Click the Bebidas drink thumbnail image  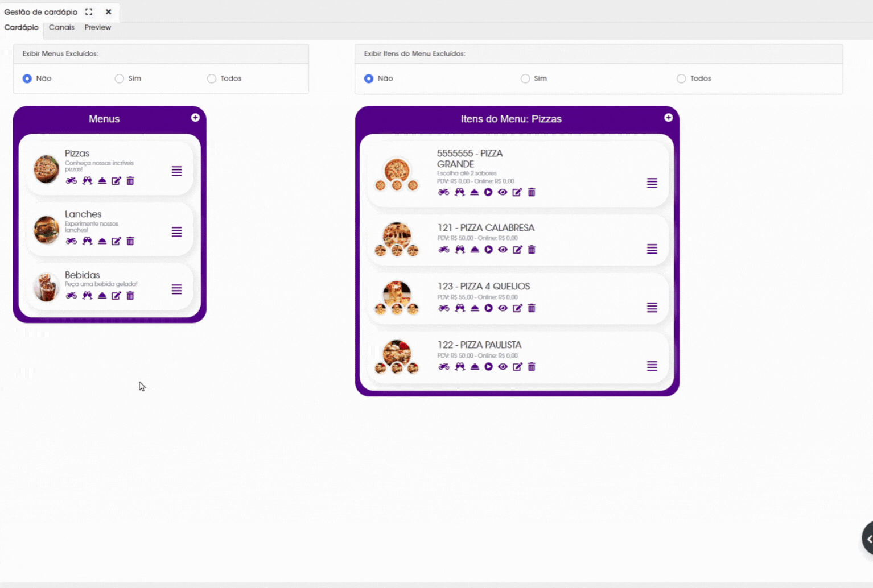coord(46,287)
